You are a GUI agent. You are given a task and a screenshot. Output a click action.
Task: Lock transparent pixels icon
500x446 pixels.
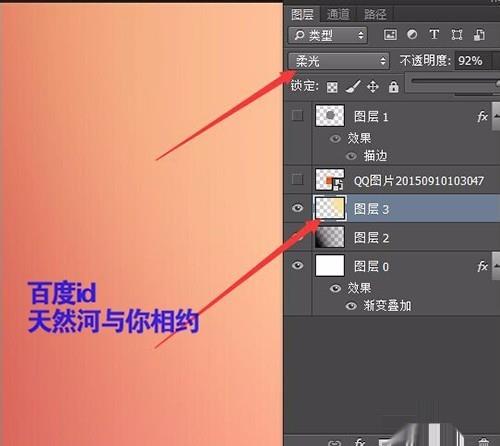click(332, 87)
